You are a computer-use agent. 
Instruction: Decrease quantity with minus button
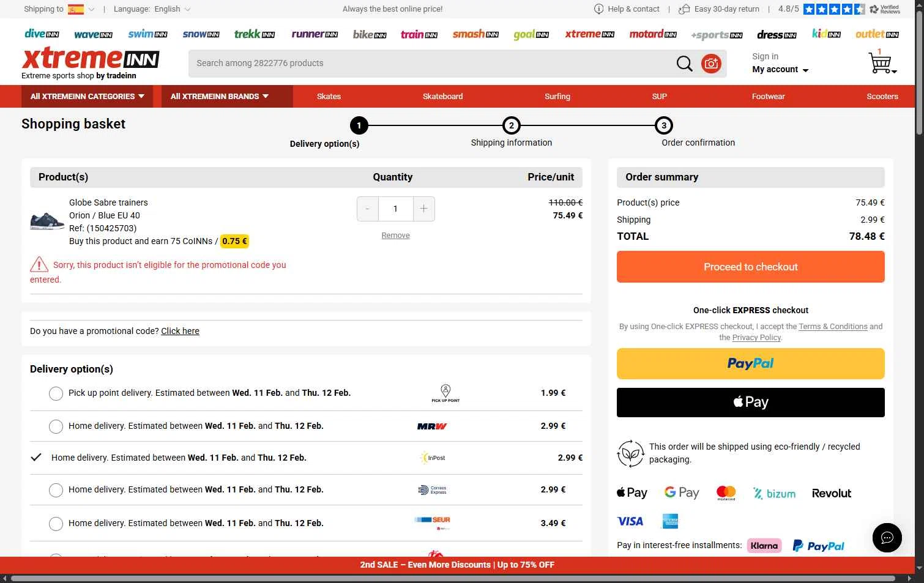367,209
